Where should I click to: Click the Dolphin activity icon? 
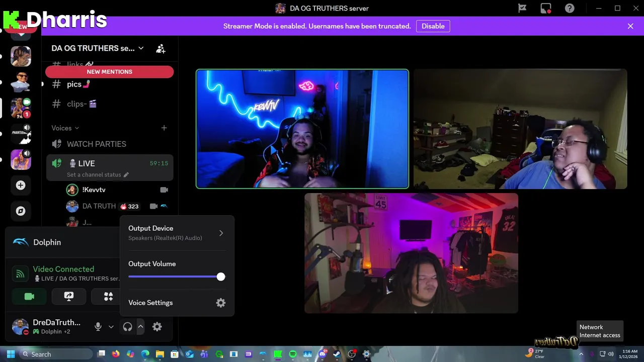tap(21, 242)
